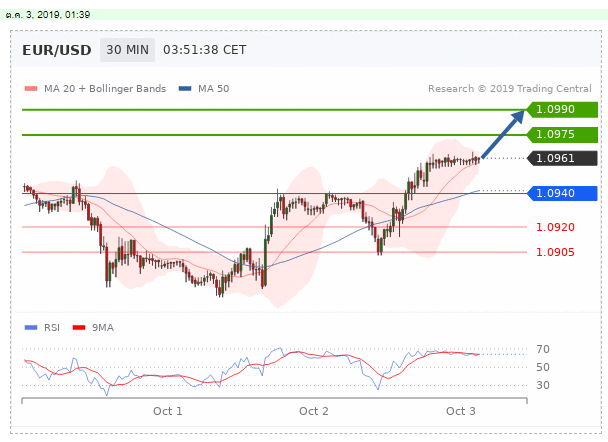The width and height of the screenshot is (608, 442).
Task: Click the MA 20 + Bollinger Bands legend swatch
Action: click(31, 89)
